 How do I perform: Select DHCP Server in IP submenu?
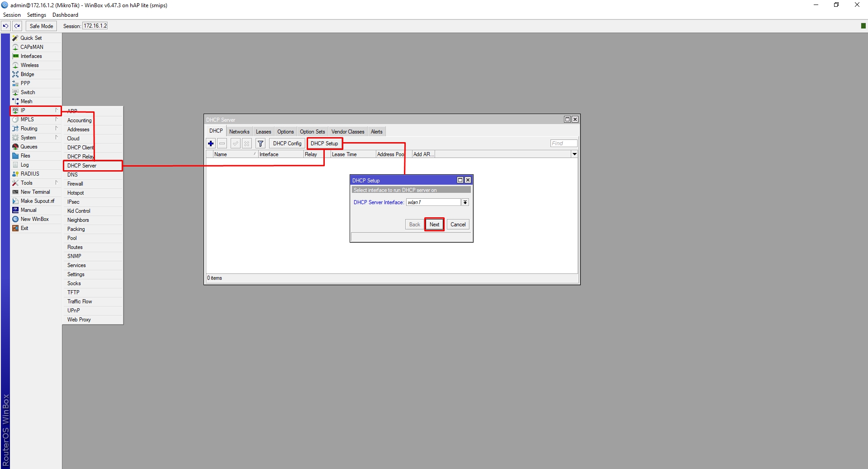coord(93,166)
